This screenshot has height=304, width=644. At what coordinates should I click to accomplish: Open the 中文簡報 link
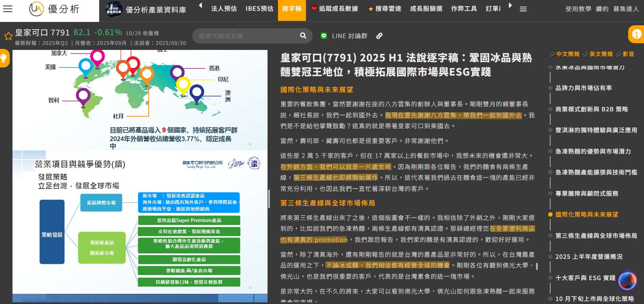pos(564,54)
